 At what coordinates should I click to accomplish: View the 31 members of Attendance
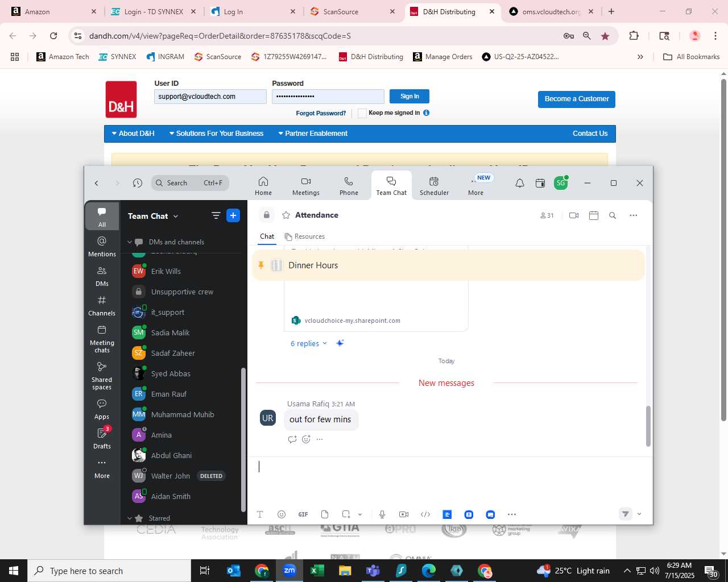[547, 215]
